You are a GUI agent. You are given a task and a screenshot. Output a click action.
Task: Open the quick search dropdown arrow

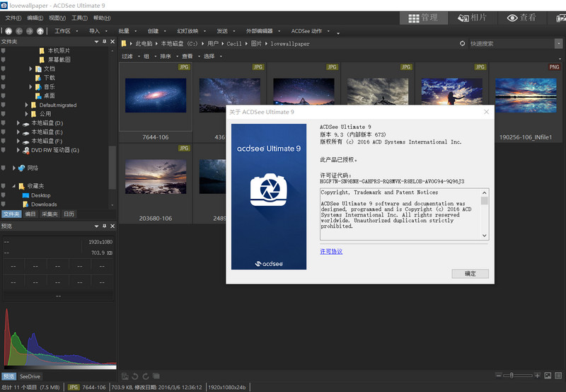point(559,43)
